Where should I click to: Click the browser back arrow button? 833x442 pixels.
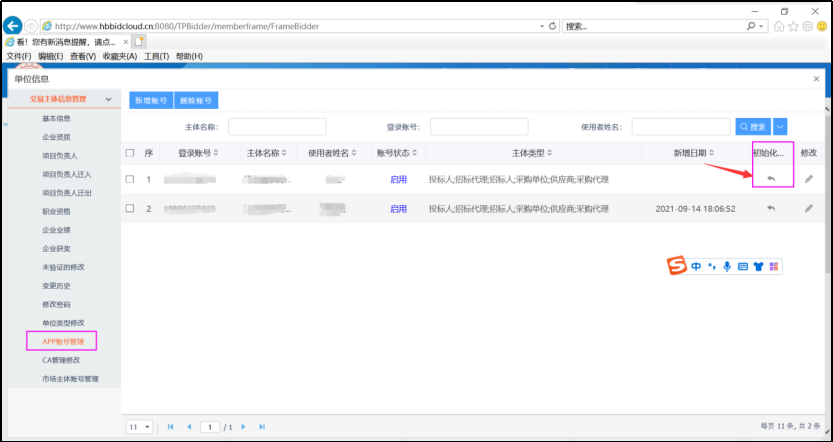(14, 25)
